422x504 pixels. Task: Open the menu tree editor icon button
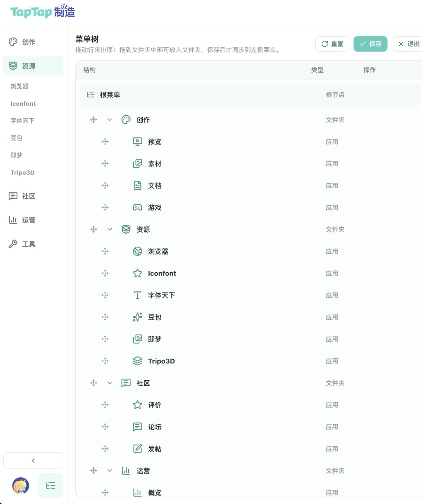click(x=51, y=486)
